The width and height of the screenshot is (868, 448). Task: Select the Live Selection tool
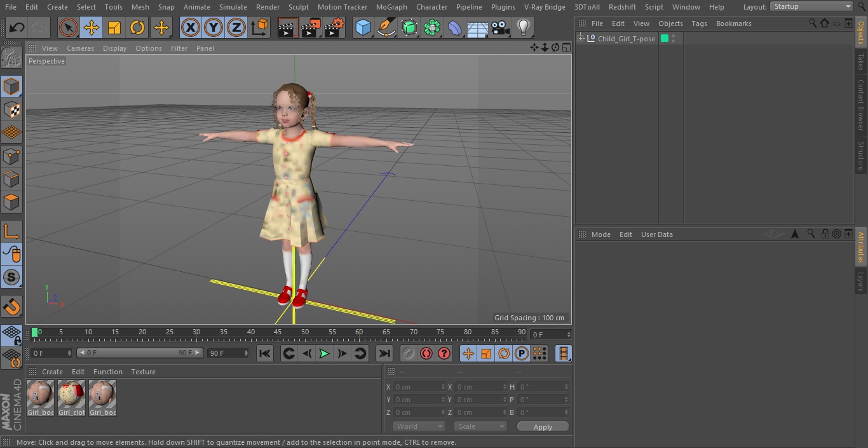point(69,27)
